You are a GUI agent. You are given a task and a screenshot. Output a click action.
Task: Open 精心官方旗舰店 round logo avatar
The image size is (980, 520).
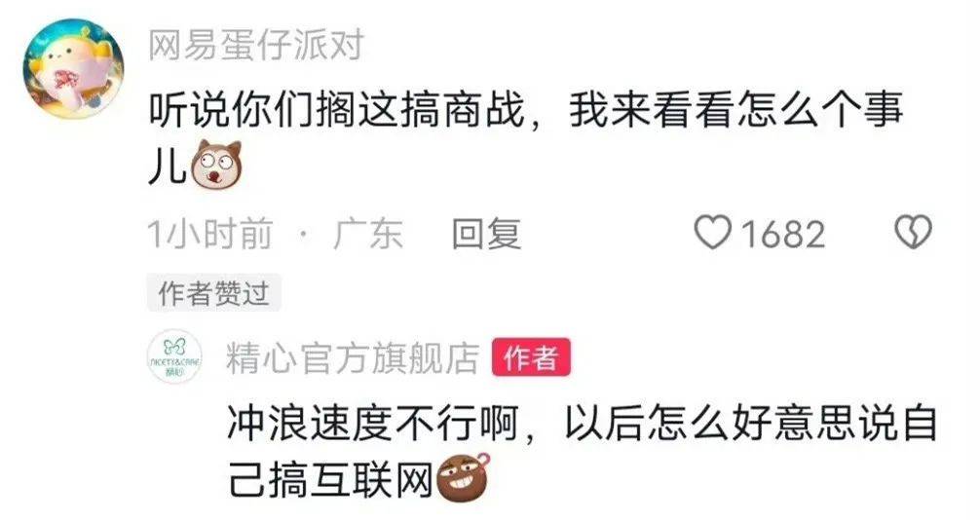[x=175, y=356]
